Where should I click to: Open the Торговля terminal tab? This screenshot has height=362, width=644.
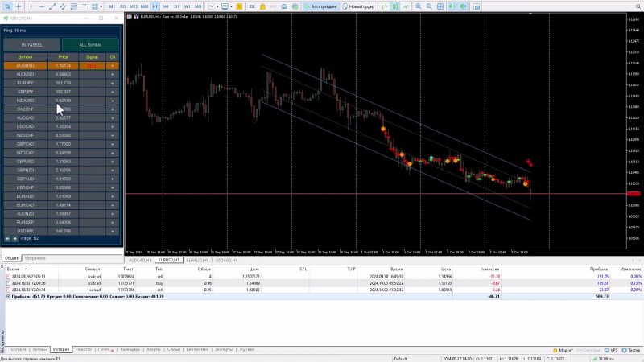tap(18, 349)
